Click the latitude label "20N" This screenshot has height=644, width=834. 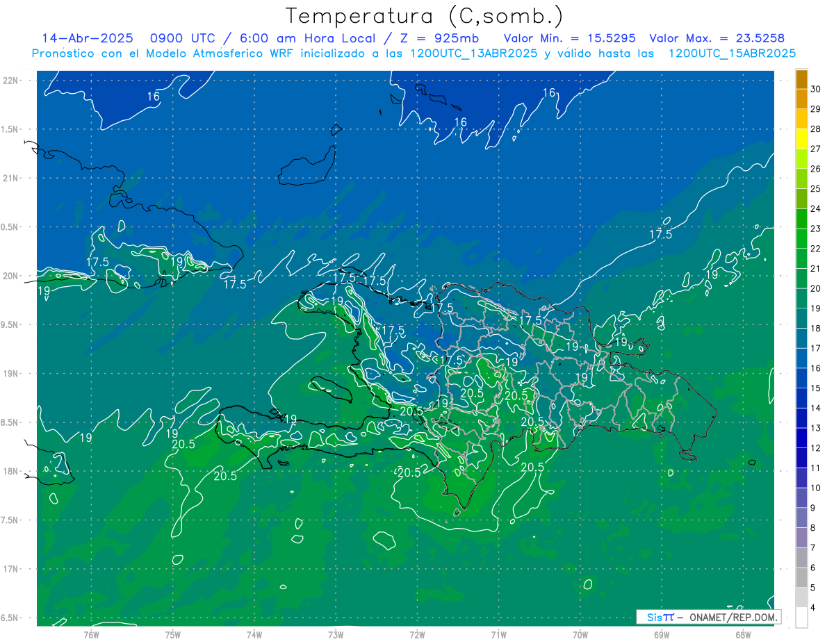10,276
